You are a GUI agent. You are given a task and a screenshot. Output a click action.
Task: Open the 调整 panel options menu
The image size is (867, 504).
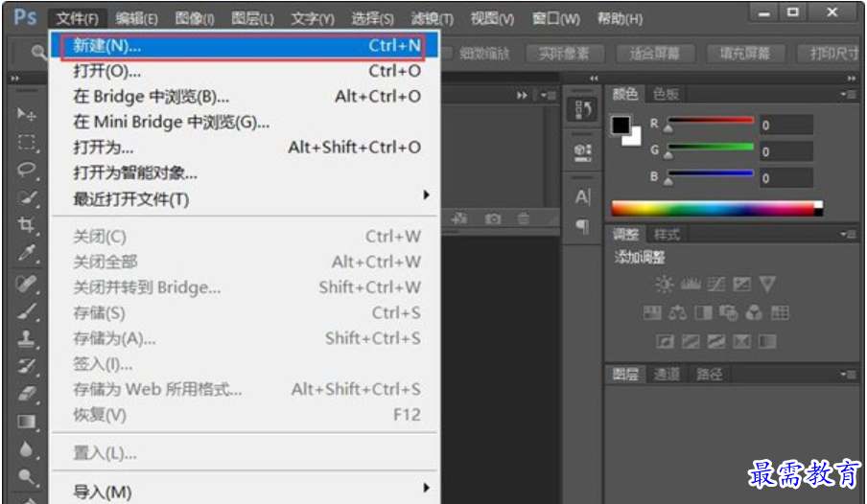tap(848, 235)
